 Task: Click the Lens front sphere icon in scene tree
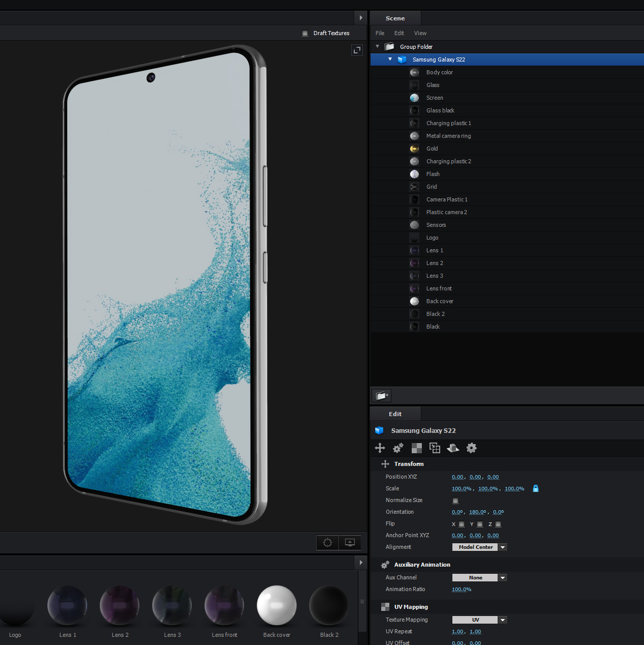[x=415, y=288]
